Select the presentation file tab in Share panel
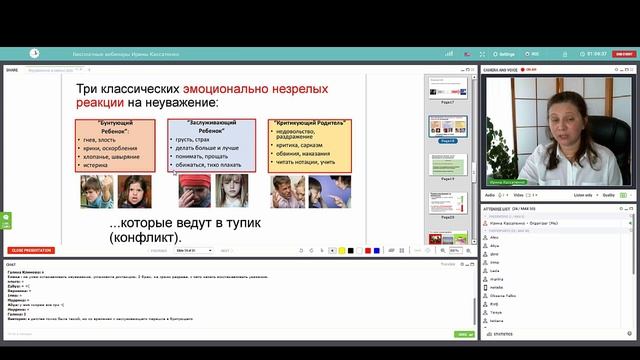Viewport: 640px width, 360px height. pyautogui.click(x=54, y=70)
